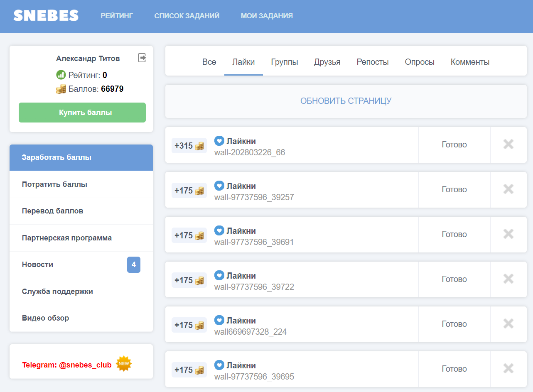Open Мои задания from the header

[267, 16]
